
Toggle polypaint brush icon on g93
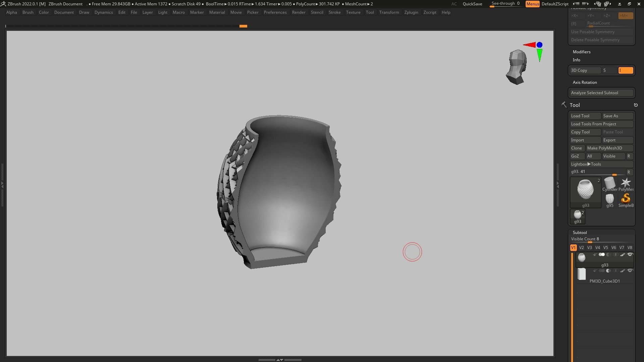pos(623,254)
